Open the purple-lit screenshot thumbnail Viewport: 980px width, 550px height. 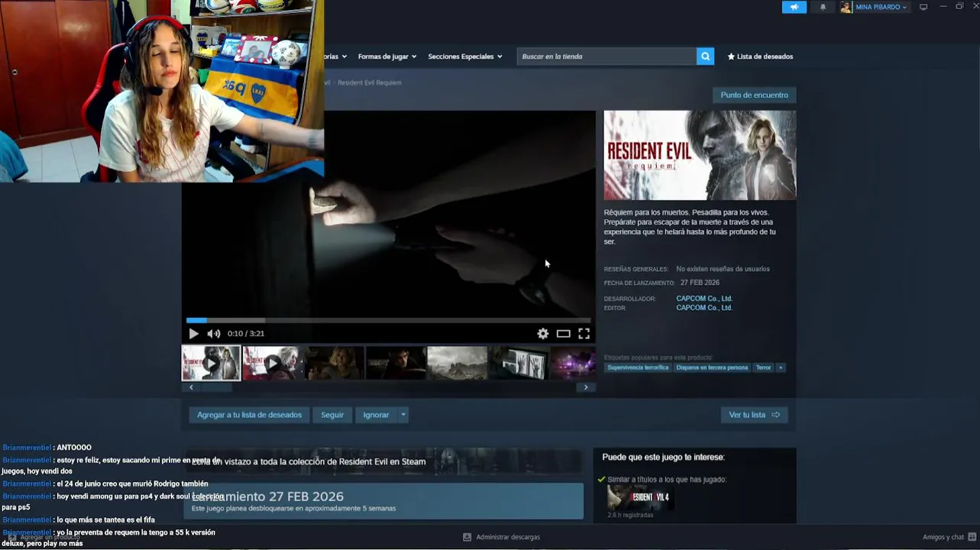pyautogui.click(x=573, y=363)
